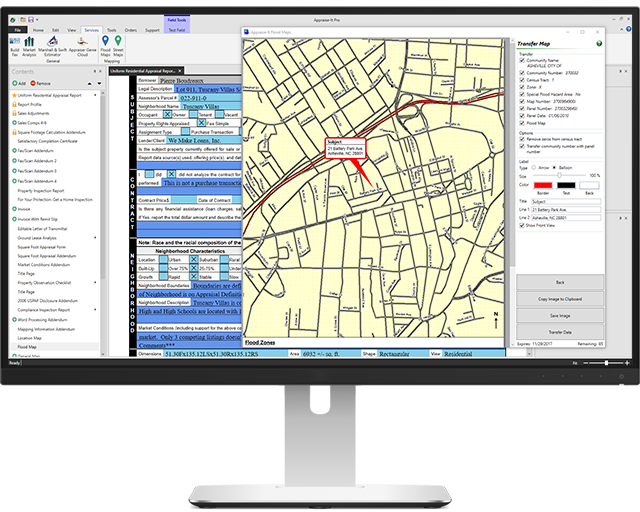
Task: Close the Uniform Residential Appraisal Report tab
Action: [180, 71]
